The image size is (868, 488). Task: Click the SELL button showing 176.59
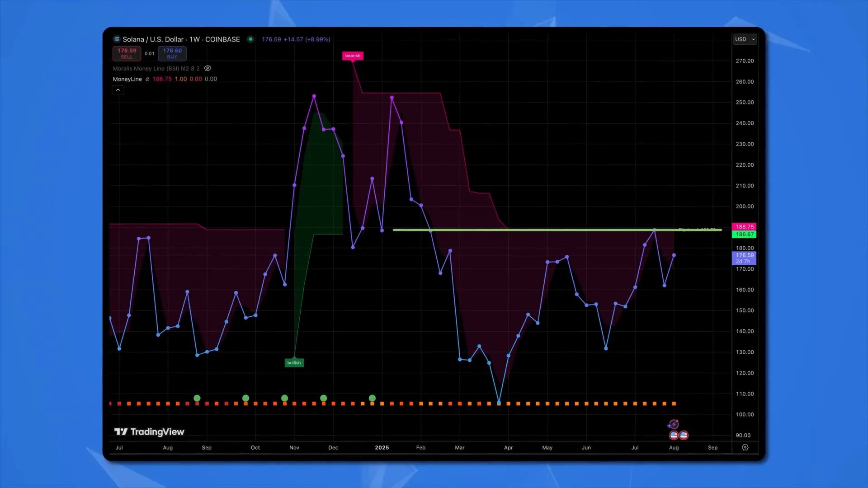[127, 53]
